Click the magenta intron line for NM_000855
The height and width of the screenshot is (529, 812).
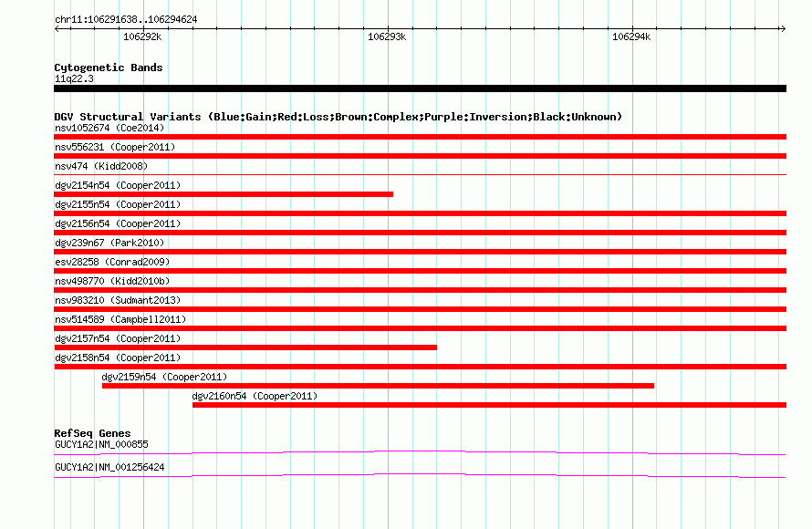point(420,453)
